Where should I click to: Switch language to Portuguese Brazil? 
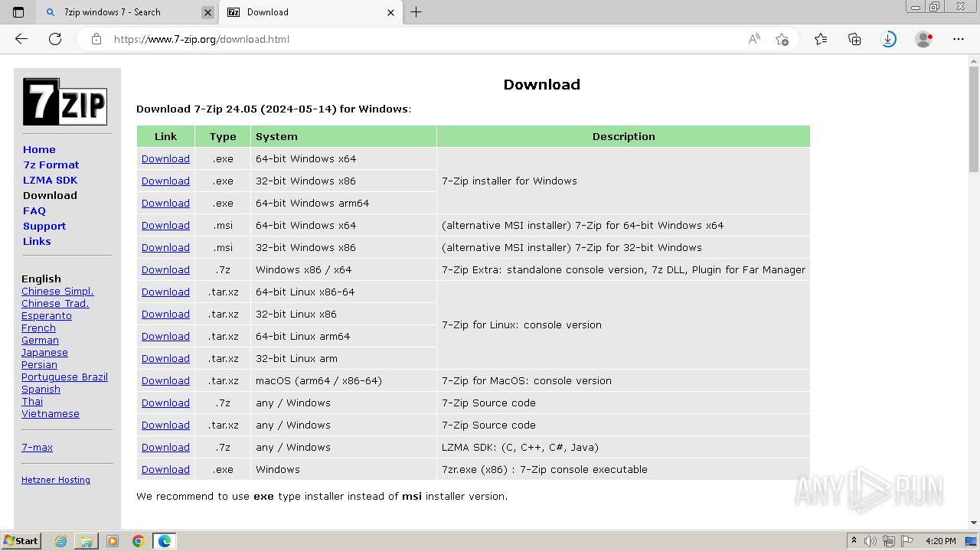pos(64,377)
